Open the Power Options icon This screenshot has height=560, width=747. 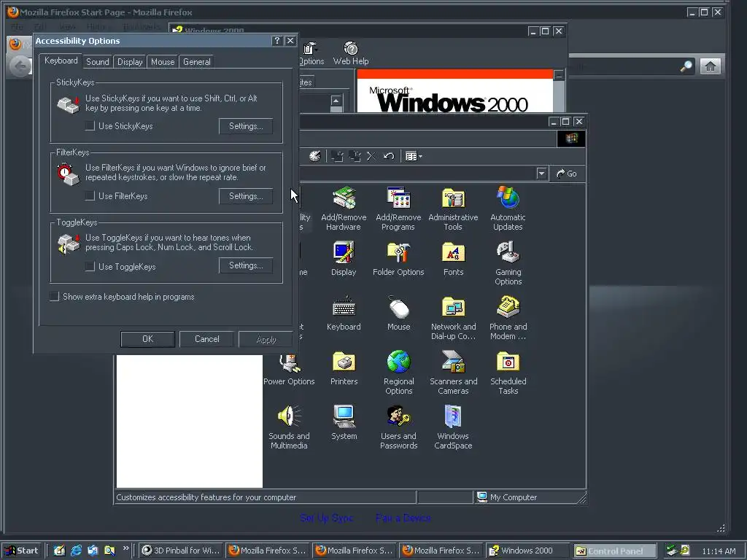(289, 370)
